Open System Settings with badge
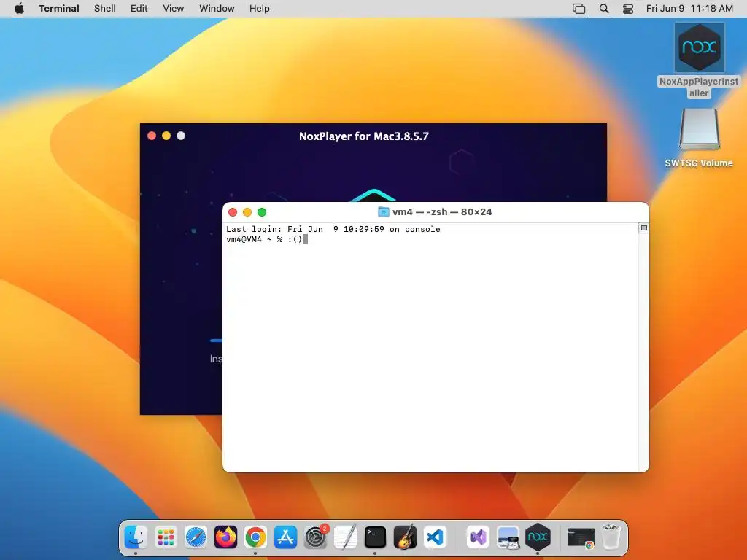Screen dimensions: 747x560 [315, 537]
